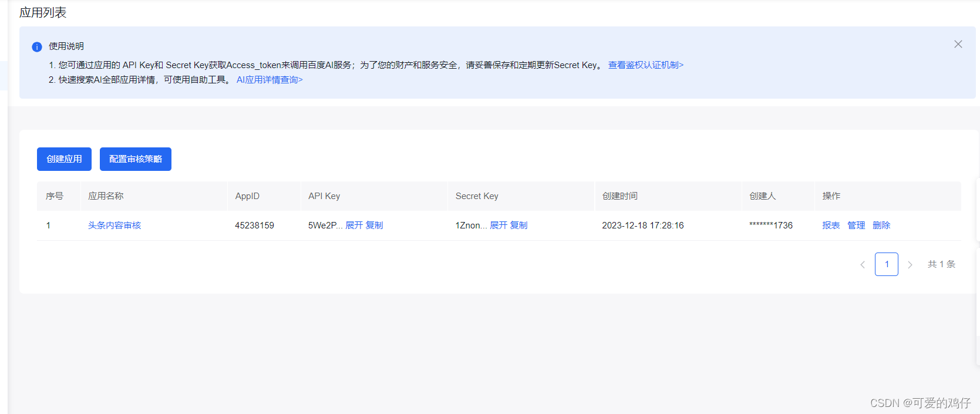Go to next page arrow
980x414 pixels.
pyautogui.click(x=910, y=265)
